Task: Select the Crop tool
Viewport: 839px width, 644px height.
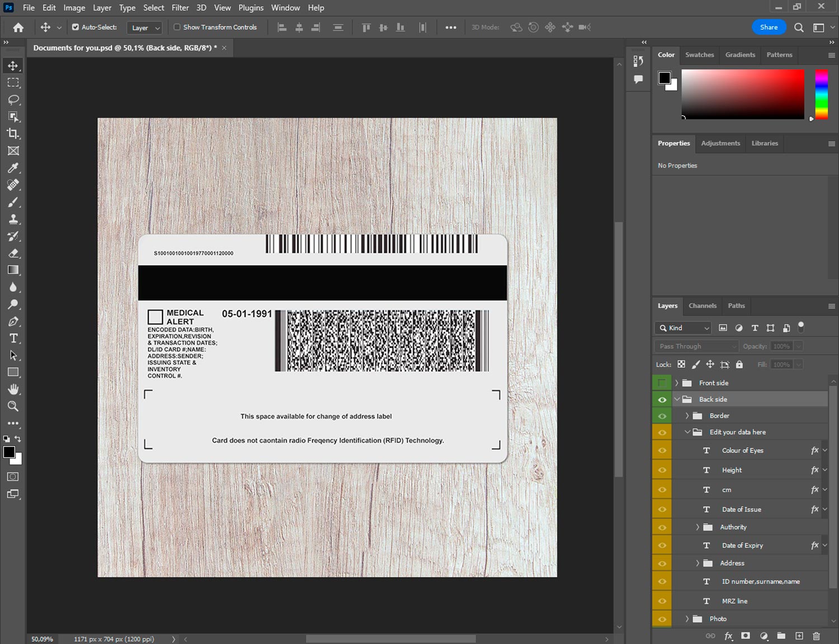Action: pyautogui.click(x=13, y=134)
